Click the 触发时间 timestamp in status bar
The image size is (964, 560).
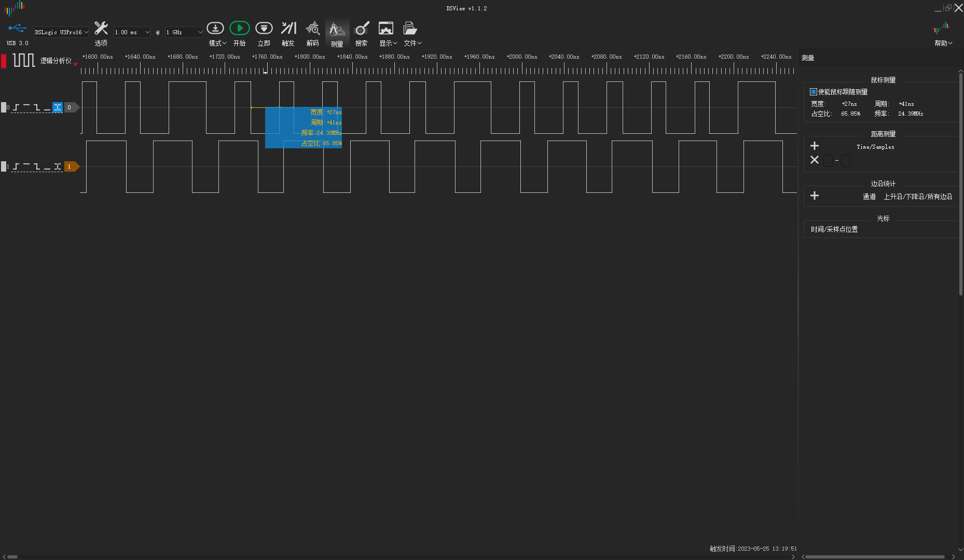click(x=753, y=549)
